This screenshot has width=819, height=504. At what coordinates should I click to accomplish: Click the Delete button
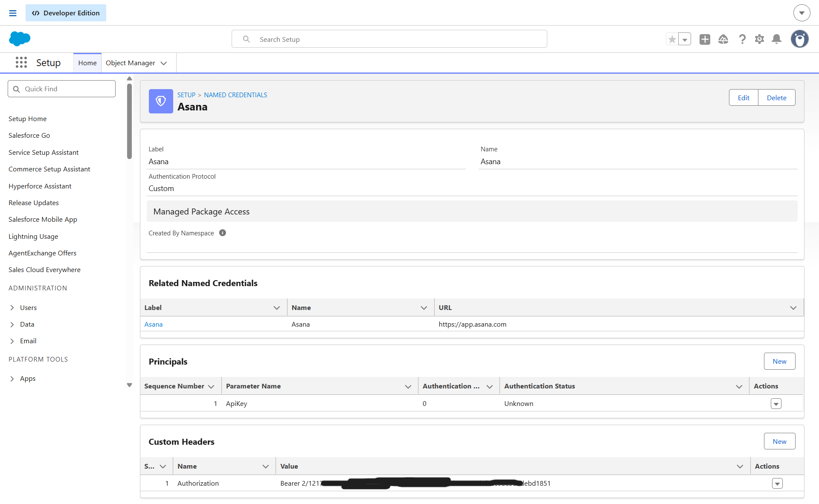pos(776,98)
